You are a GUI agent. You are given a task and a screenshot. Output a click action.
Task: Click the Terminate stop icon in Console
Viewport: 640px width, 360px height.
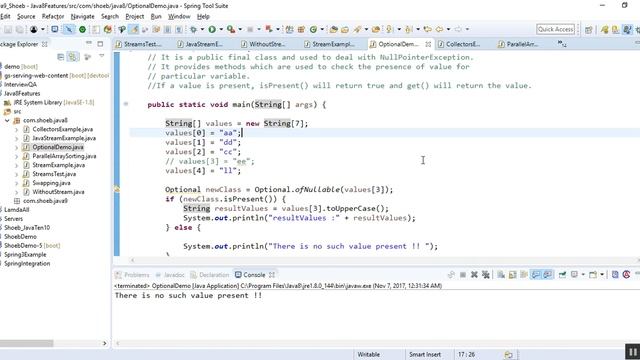pos(462,275)
